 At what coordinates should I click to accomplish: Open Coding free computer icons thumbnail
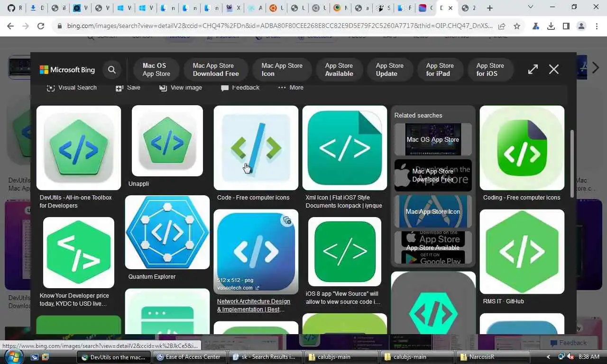522,148
